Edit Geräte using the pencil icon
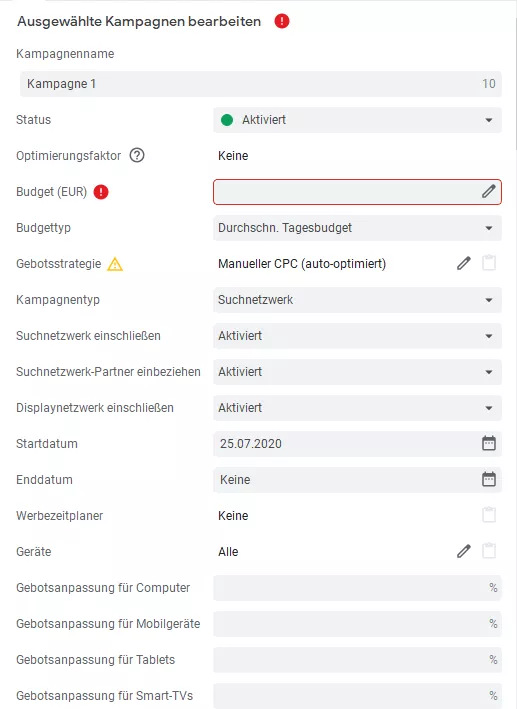The width and height of the screenshot is (517, 709). click(464, 551)
